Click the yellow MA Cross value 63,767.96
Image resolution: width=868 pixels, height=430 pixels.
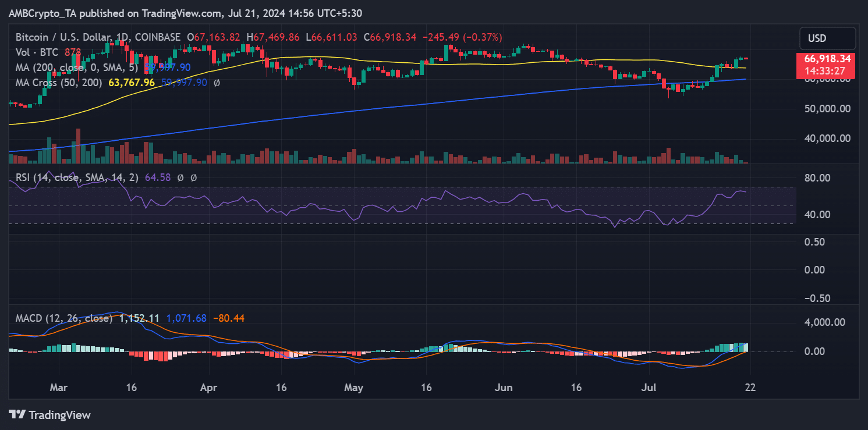(132, 83)
